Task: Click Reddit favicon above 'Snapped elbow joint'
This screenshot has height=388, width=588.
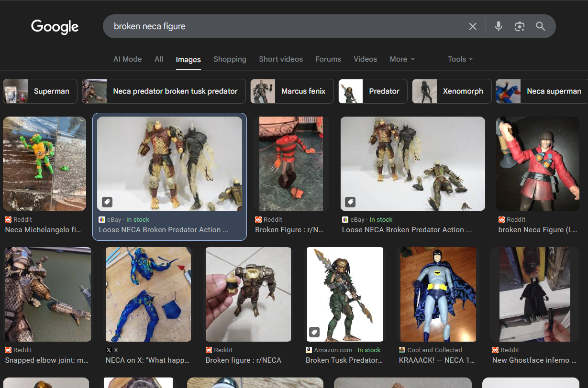Action: coord(8,350)
